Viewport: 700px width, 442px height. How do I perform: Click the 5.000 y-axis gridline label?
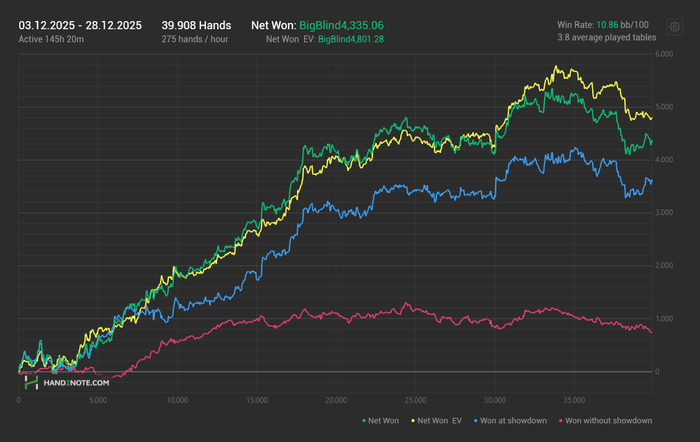[x=664, y=106]
